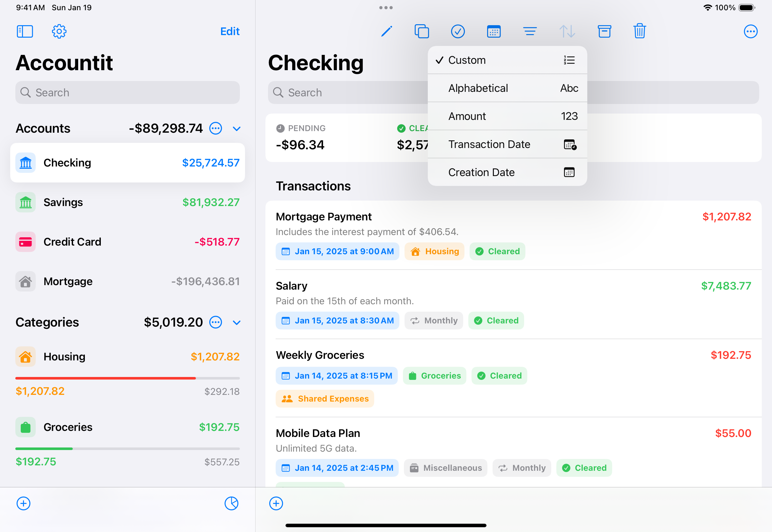Click Jan 14, 2025 at 8:15 PM tag
772x532 pixels.
pos(337,376)
